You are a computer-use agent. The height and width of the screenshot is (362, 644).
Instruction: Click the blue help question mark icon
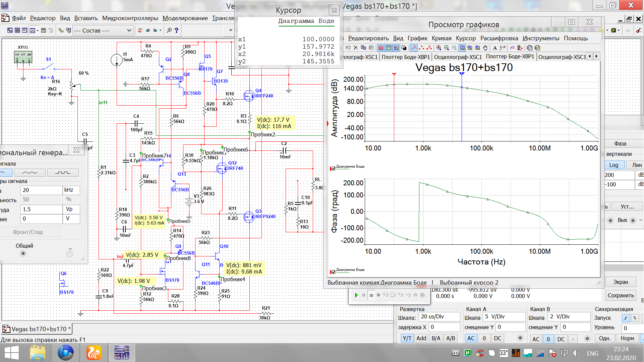176,31
